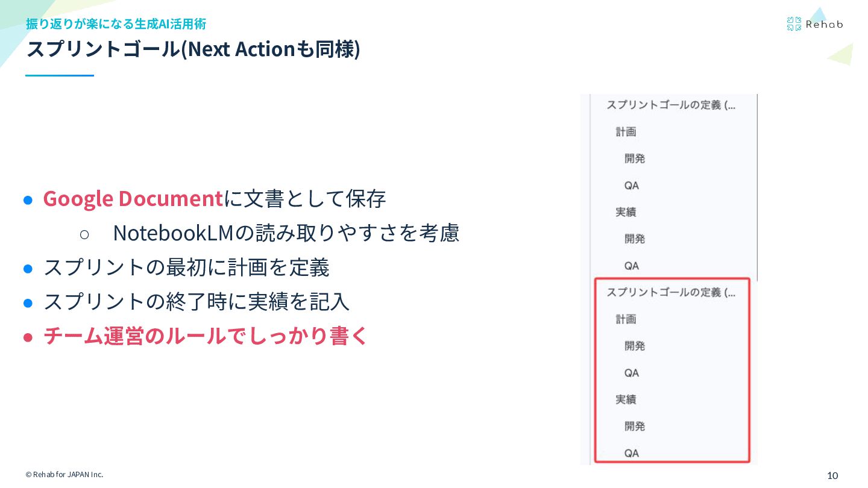The image size is (868, 488).
Task: Open first 計画 outline entry
Action: coord(626,132)
